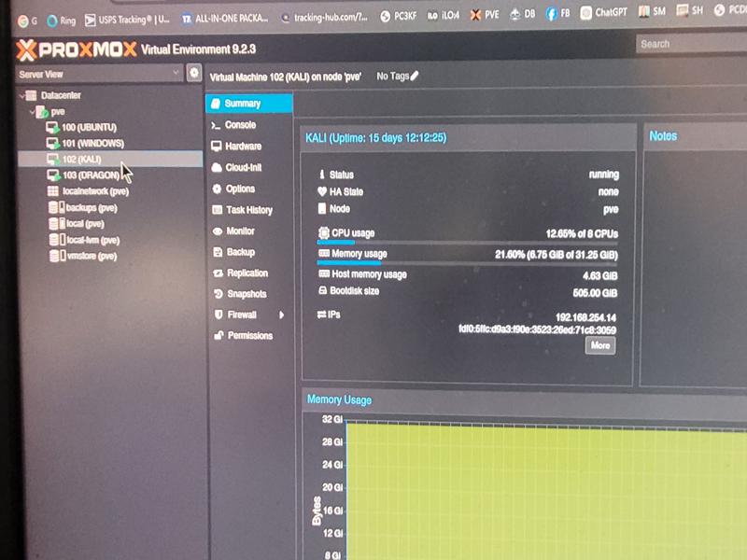Open the Ring bookmark
This screenshot has height=560, width=747.
coord(62,21)
